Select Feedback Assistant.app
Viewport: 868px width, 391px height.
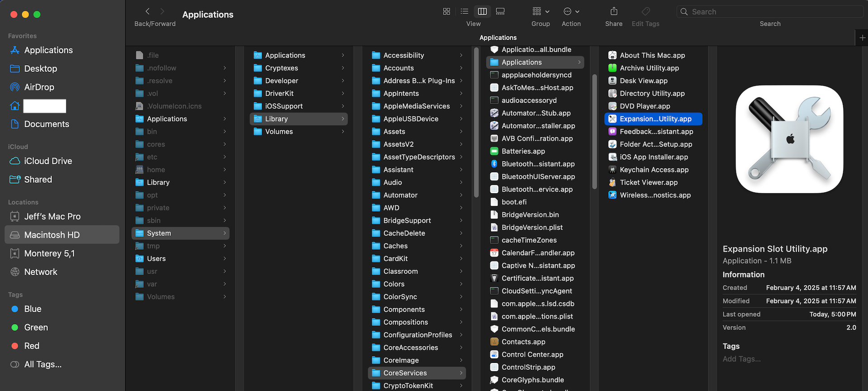pos(653,132)
